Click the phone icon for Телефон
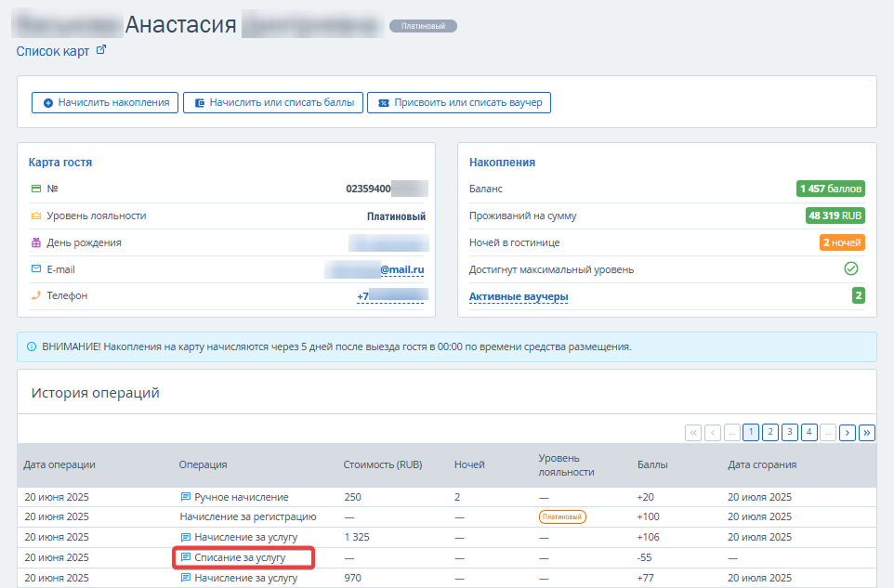894x588 pixels. pos(36,295)
